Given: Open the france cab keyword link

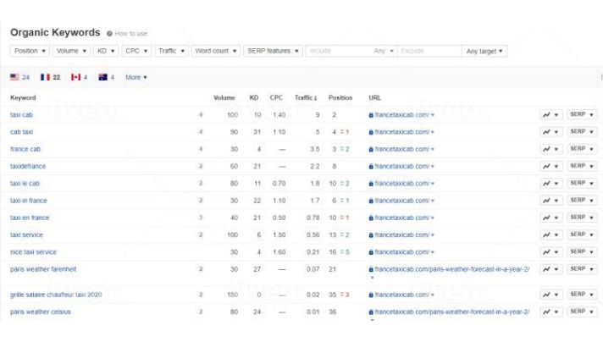Looking at the screenshot, I should [25, 149].
